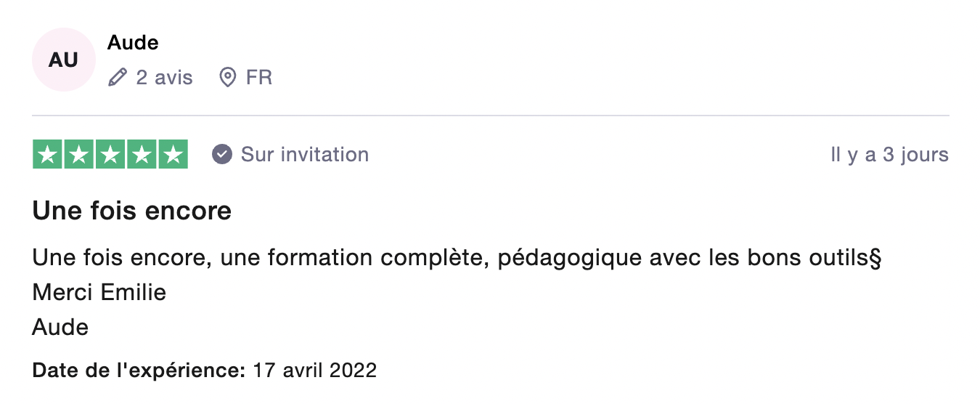The image size is (980, 404).
Task: Click the verified checkmark badge icon
Action: (x=222, y=155)
